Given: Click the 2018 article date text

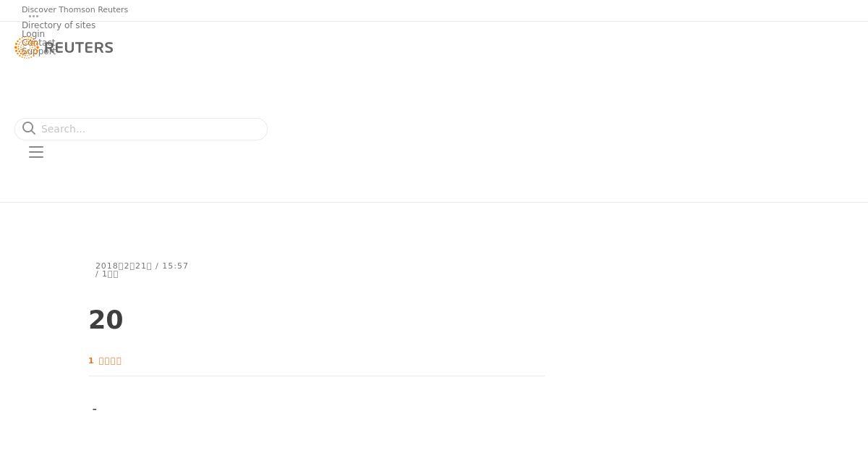Looking at the screenshot, I should point(124,266).
